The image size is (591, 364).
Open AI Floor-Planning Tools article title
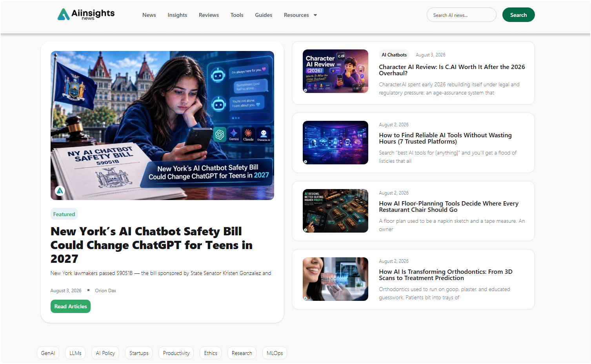click(x=449, y=207)
